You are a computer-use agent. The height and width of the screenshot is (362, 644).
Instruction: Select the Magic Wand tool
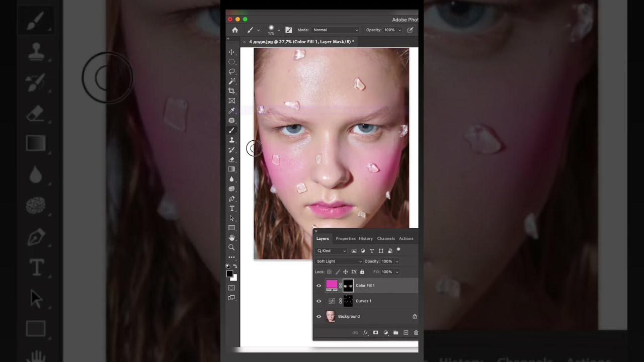[x=232, y=81]
